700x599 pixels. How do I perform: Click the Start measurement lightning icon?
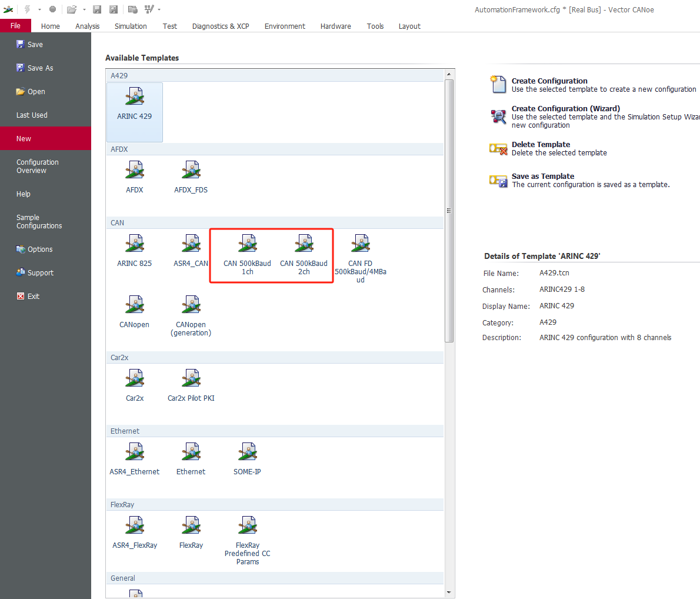(27, 9)
